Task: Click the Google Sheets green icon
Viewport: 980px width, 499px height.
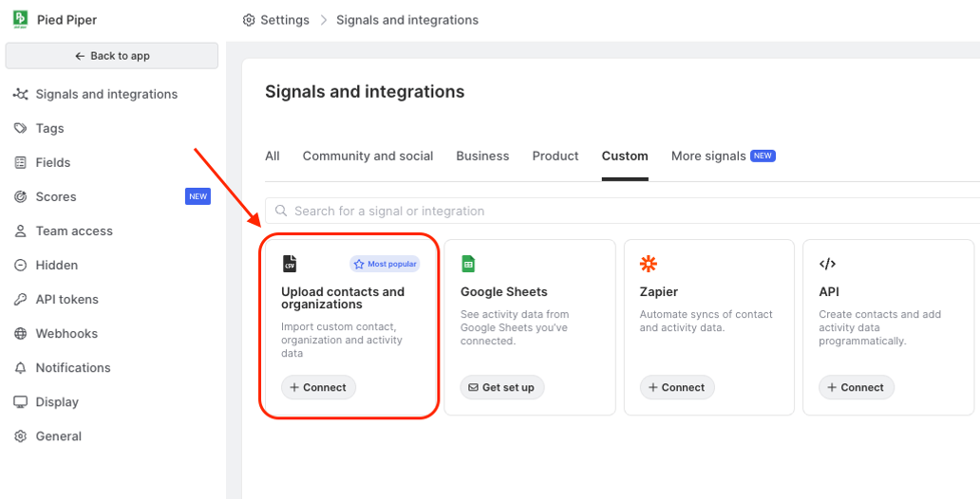Action: (468, 264)
